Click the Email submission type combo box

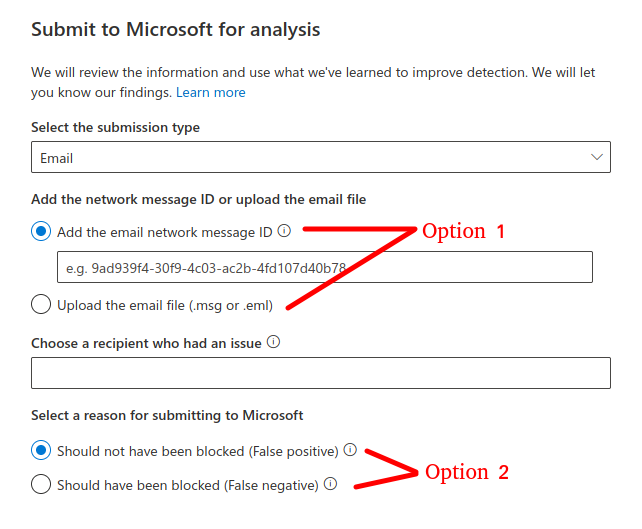pyautogui.click(x=321, y=157)
